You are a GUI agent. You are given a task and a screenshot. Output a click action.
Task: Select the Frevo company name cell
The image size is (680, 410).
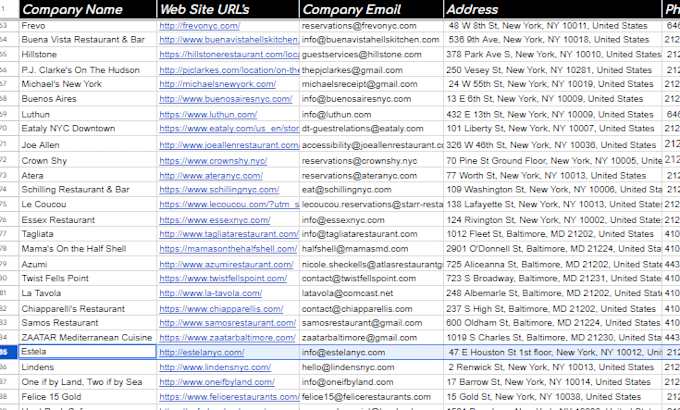point(88,26)
